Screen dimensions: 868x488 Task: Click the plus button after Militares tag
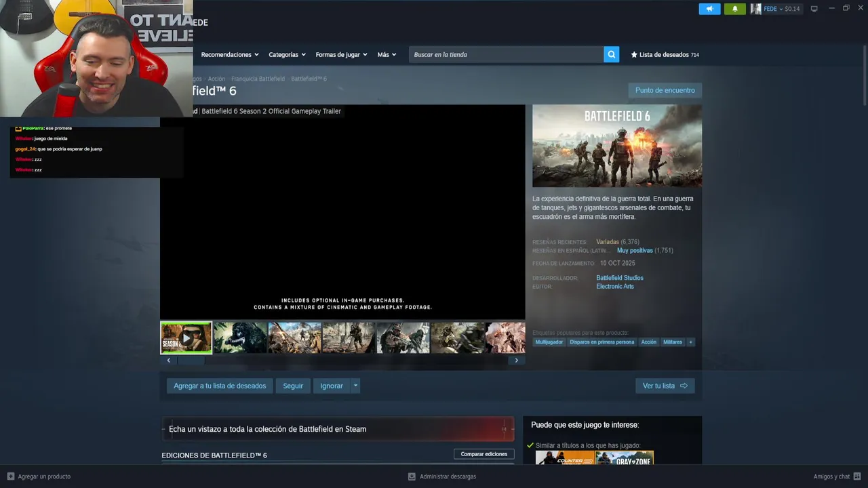[691, 342]
